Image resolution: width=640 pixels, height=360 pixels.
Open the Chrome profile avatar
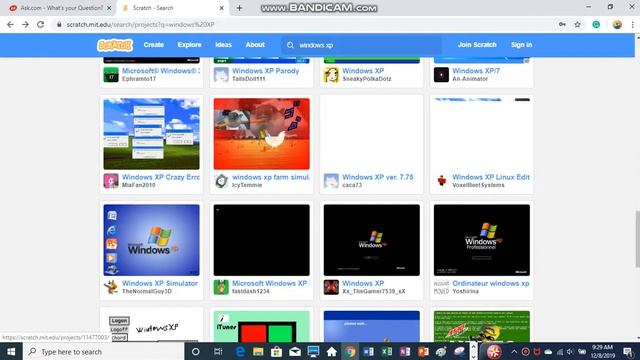point(617,24)
